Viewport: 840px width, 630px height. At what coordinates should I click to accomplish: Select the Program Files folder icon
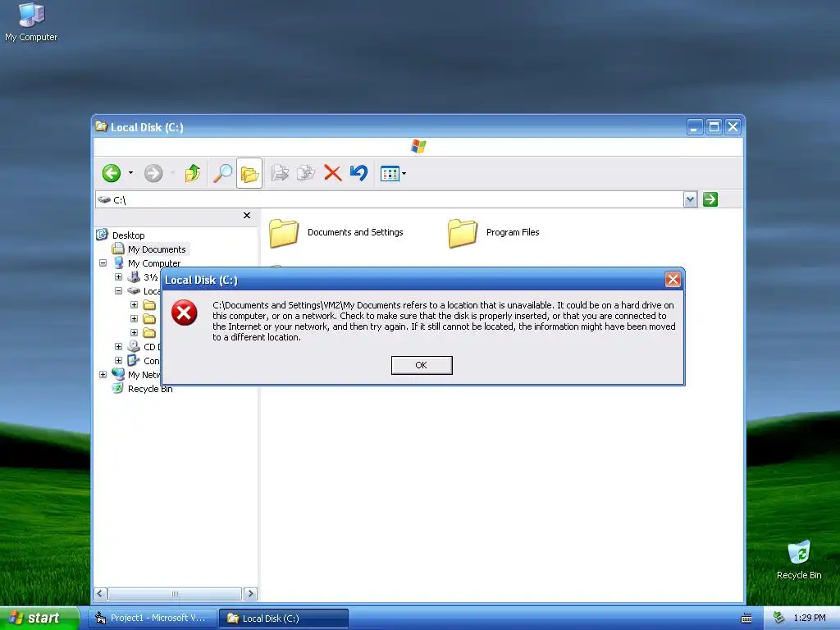click(x=463, y=233)
